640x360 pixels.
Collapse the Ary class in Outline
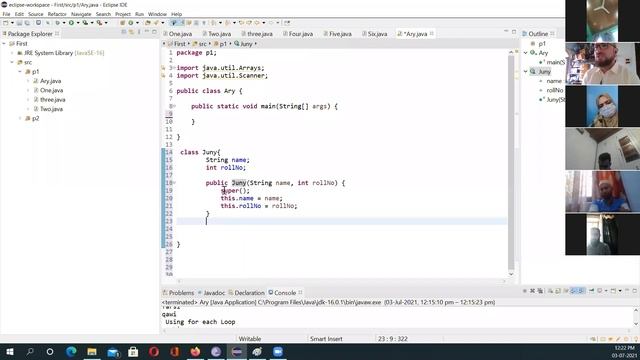click(x=526, y=53)
